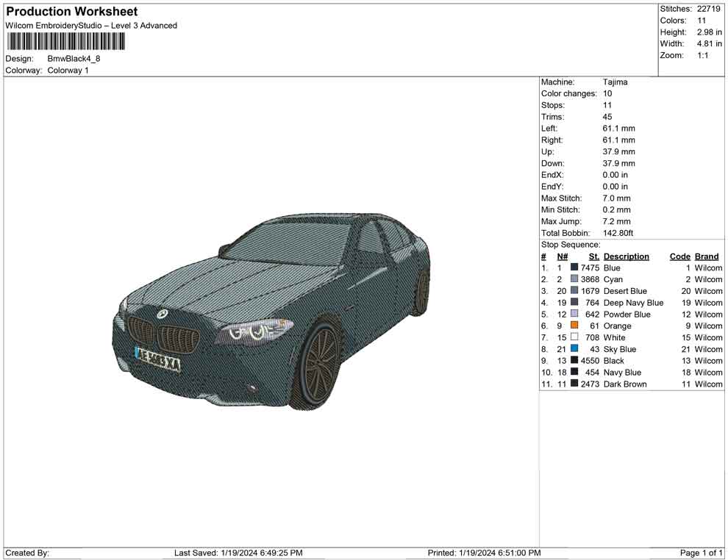Click the Powder Blue description text
This screenshot has width=728, height=560.
tap(627, 314)
